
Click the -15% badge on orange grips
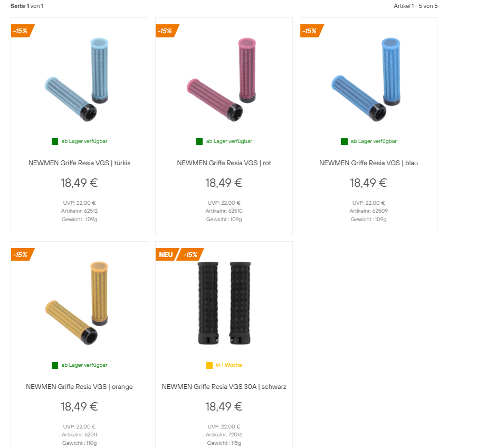23,254
